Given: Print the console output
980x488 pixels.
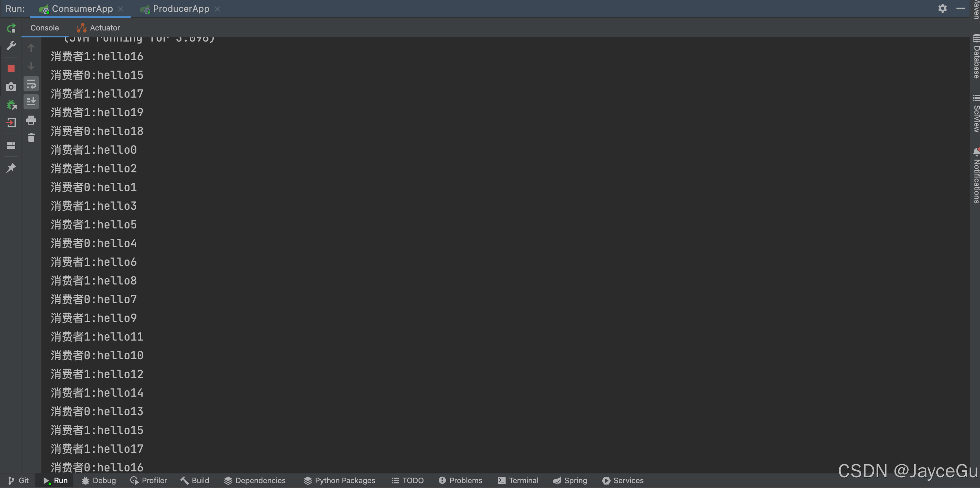Looking at the screenshot, I should [31, 120].
